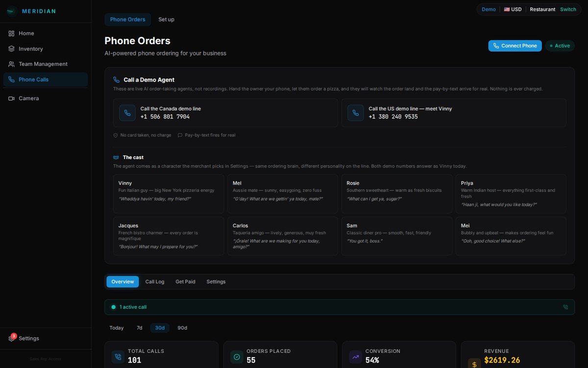
Task: Click the phone icon on the active call banner
Action: pos(566,307)
